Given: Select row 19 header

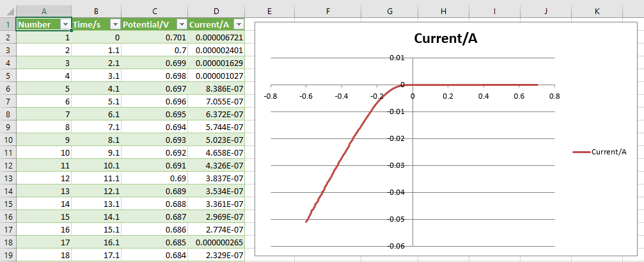Looking at the screenshot, I should tap(8, 255).
